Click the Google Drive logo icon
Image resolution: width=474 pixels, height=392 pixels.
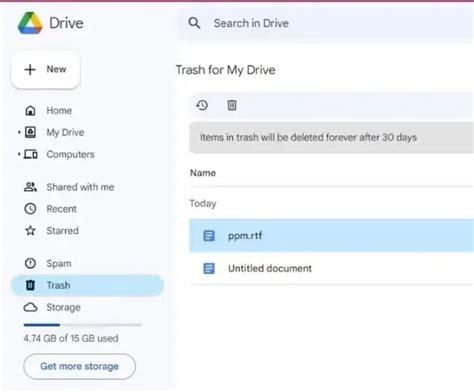tap(30, 23)
